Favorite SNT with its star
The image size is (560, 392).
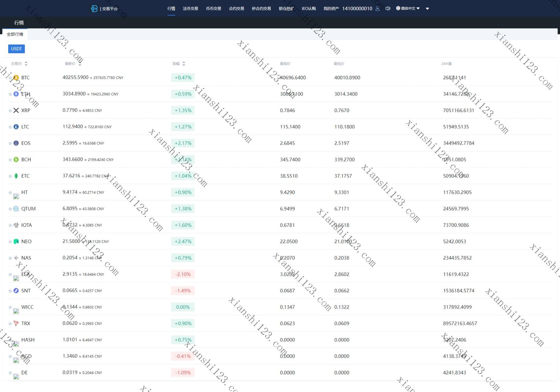10,291
